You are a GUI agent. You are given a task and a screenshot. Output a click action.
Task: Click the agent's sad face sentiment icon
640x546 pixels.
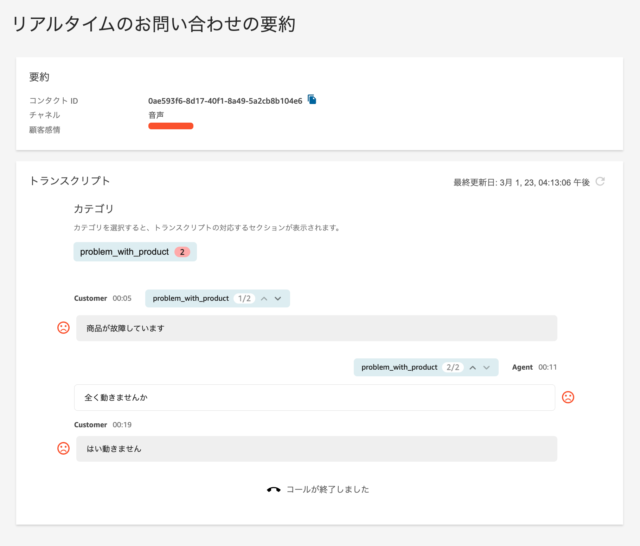(x=568, y=397)
